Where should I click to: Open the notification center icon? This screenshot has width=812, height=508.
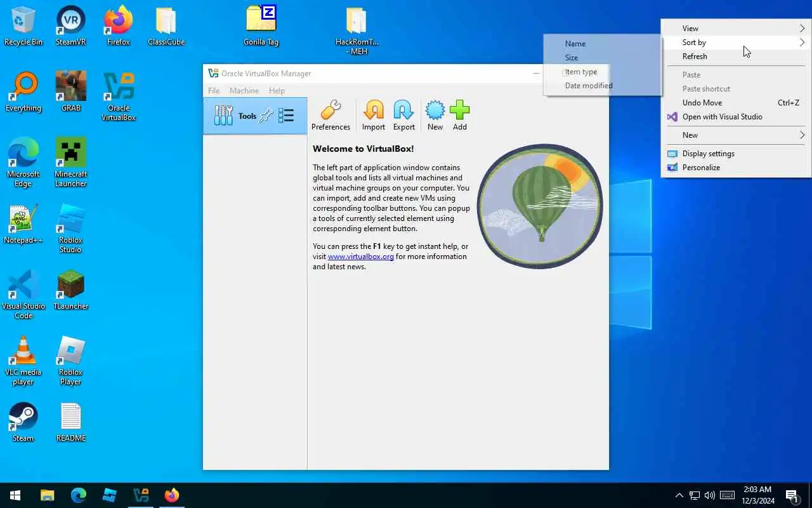[x=792, y=495]
